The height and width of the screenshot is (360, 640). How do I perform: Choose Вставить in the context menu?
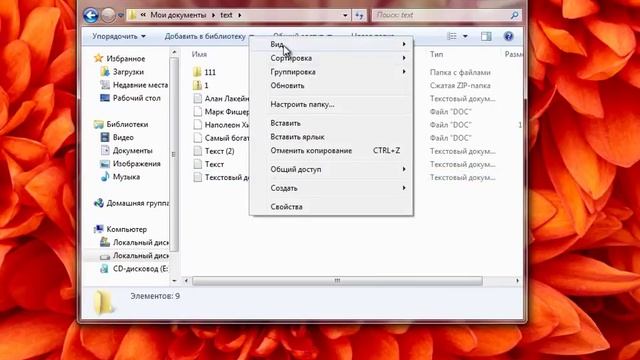point(331,123)
